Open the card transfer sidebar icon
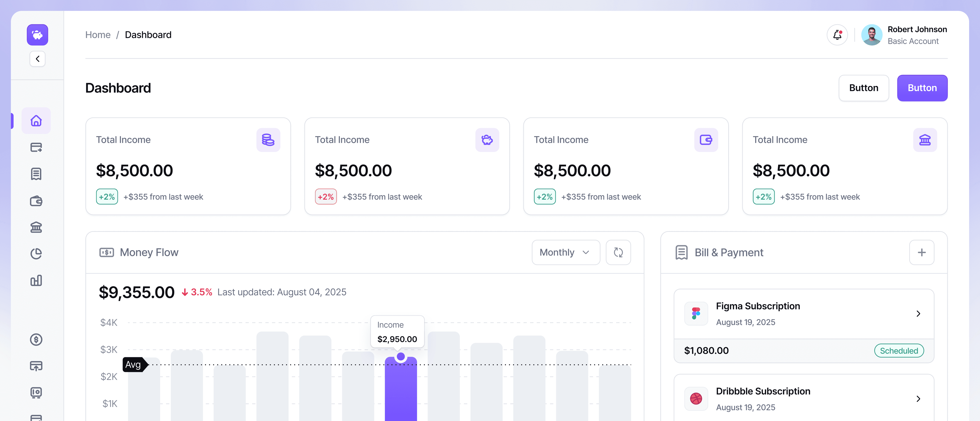 point(36,147)
